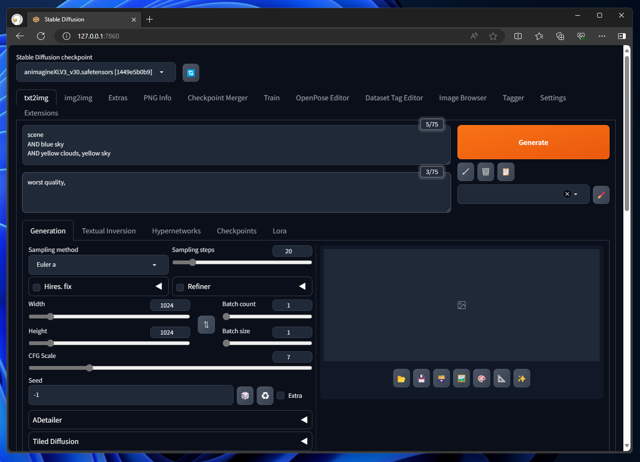Open the Lora sub-tab
The image size is (640, 462).
coord(280,231)
